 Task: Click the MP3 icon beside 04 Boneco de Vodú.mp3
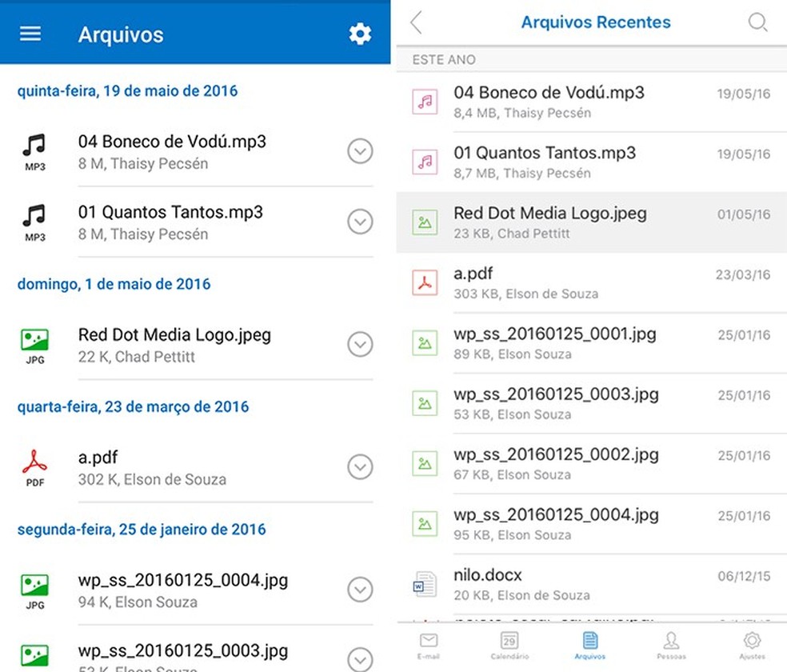click(x=34, y=150)
